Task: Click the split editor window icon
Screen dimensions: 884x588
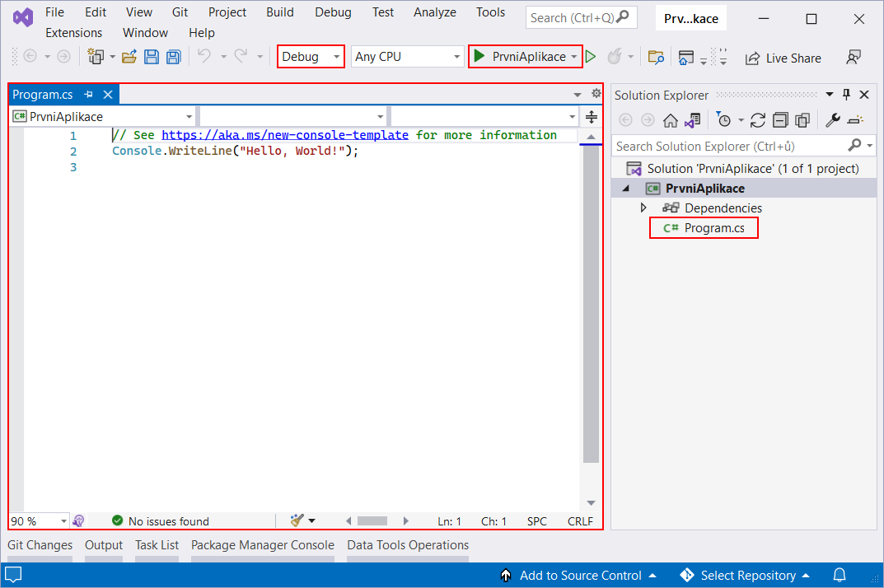Action: pos(591,117)
